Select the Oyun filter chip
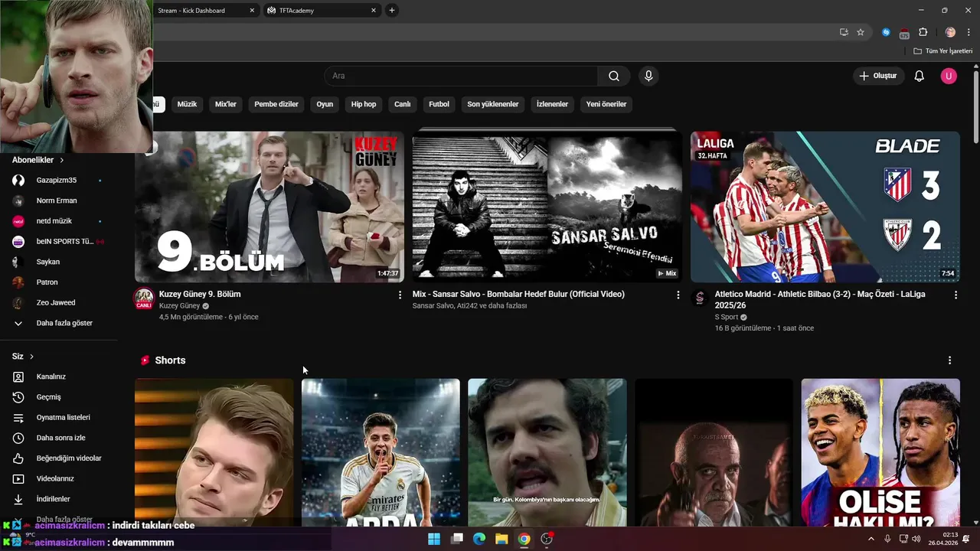Image resolution: width=980 pixels, height=551 pixels. point(325,104)
